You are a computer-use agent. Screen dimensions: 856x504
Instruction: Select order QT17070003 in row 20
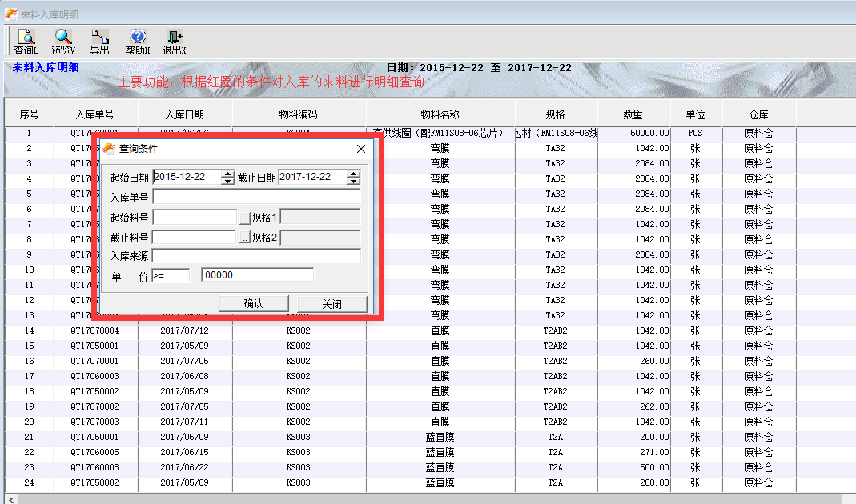click(x=95, y=422)
